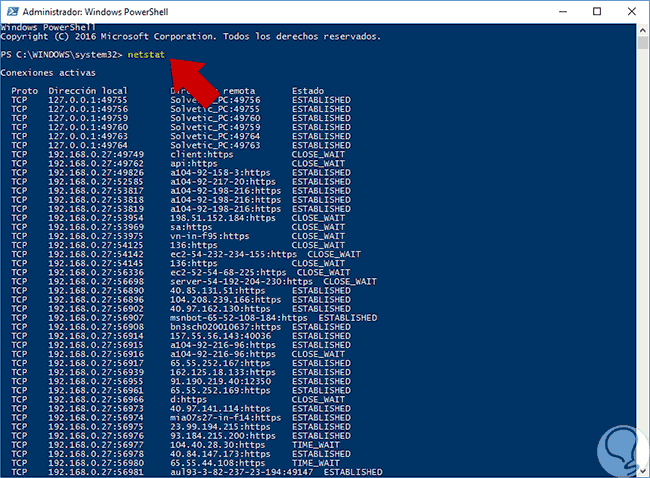Screen dimensions: 650x478
Task: Click the PowerShell icon in the title bar
Action: point(13,11)
